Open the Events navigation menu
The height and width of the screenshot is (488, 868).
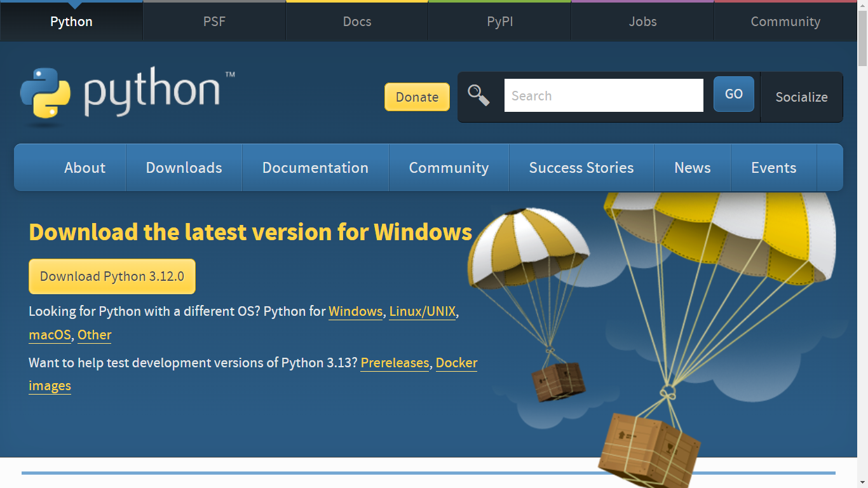click(774, 168)
